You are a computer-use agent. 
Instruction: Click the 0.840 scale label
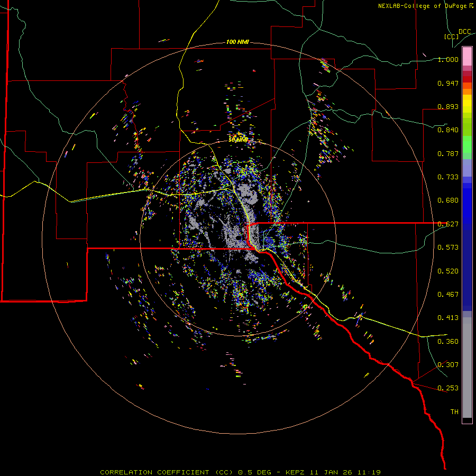point(448,130)
